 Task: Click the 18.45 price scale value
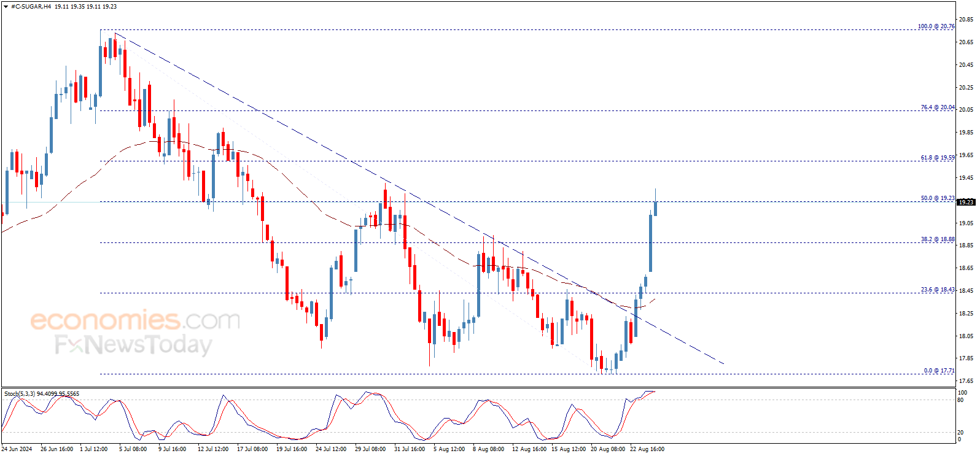[x=966, y=291]
